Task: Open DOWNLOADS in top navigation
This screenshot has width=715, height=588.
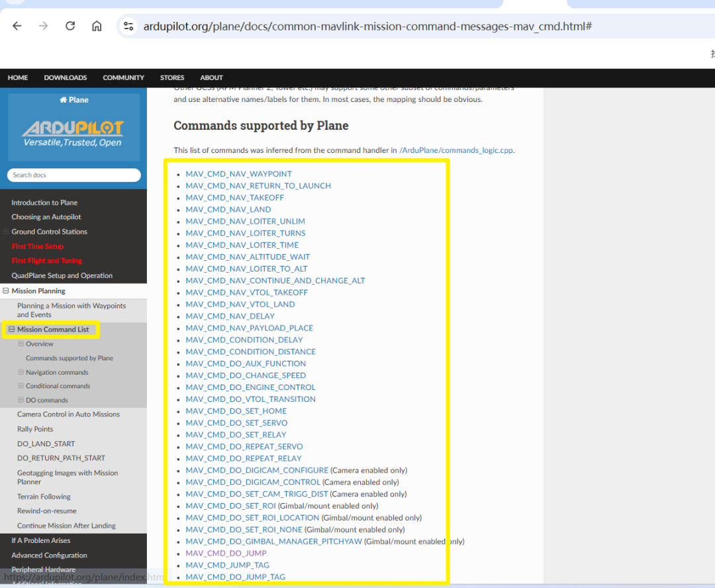Action: (x=65, y=77)
